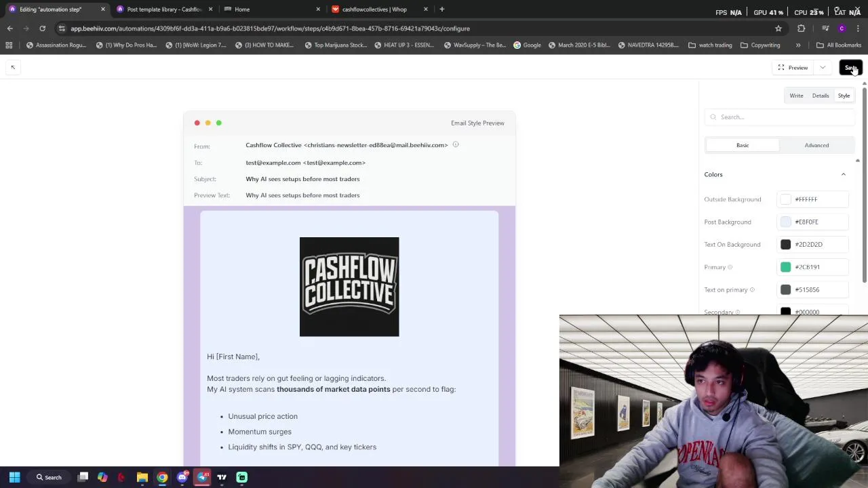Screen dimensions: 868x488
Task: Switch to the Post template library tab
Action: [x=163, y=9]
